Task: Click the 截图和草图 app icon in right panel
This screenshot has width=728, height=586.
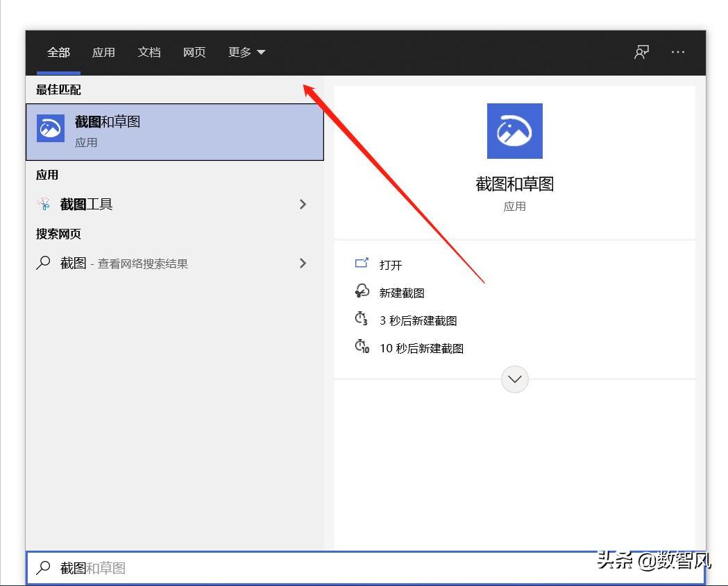Action: [514, 130]
